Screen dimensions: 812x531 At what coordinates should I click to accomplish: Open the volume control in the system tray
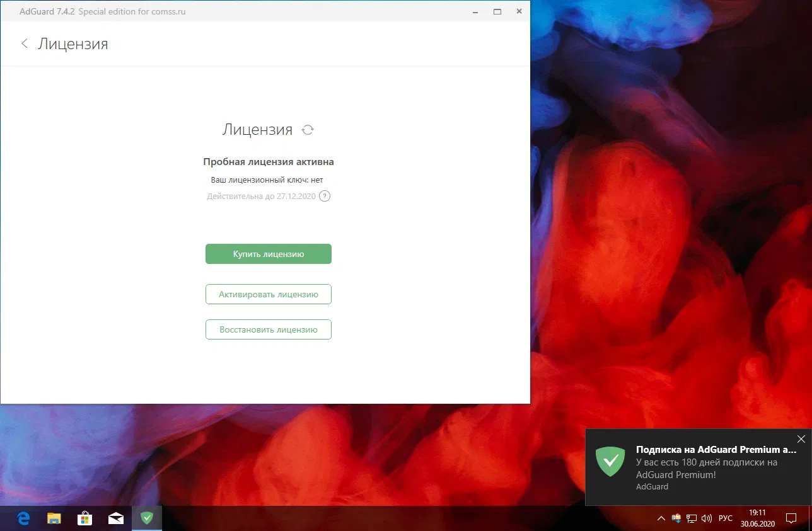tap(706, 518)
